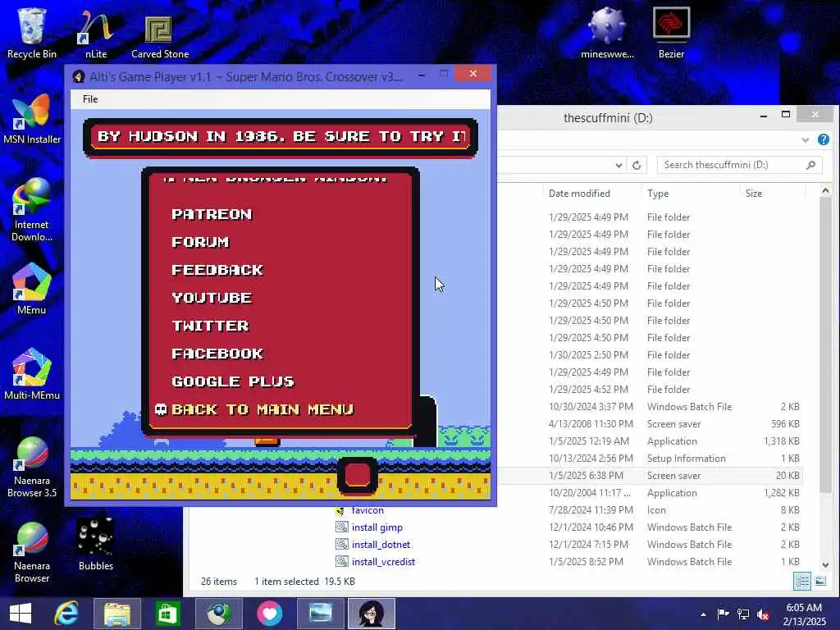The width and height of the screenshot is (840, 630).
Task: Select FEEDBACK in game menu
Action: pyautogui.click(x=217, y=270)
